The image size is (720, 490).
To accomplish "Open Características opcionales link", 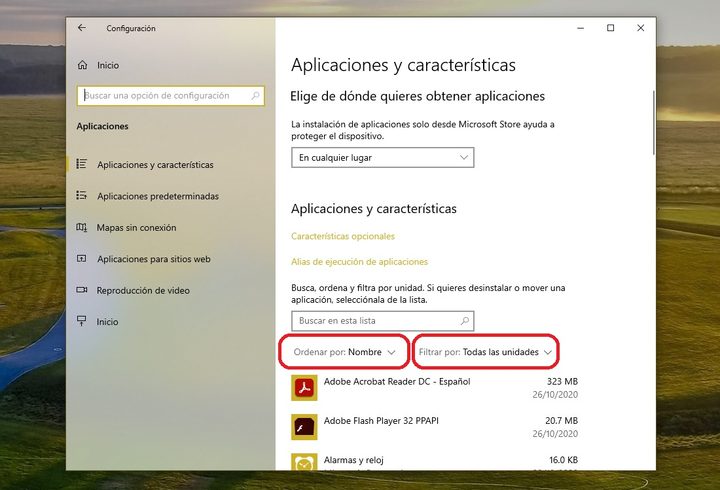I will click(343, 236).
